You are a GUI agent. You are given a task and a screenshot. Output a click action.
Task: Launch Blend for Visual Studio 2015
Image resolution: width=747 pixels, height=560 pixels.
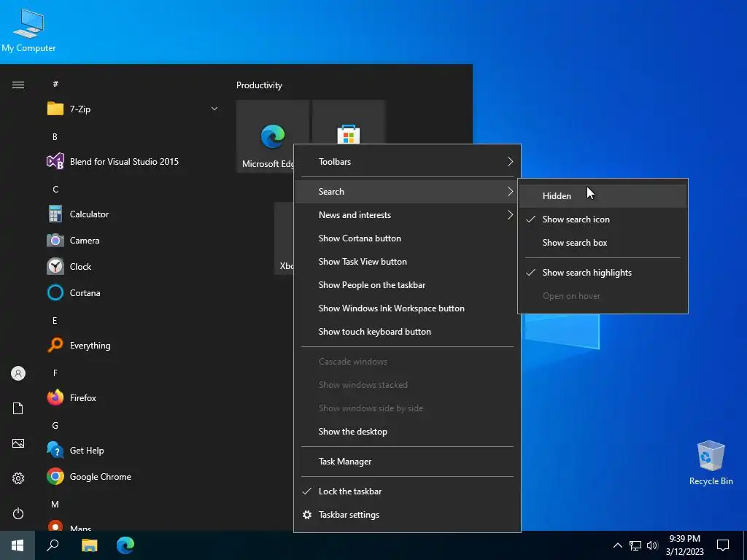tap(133, 162)
